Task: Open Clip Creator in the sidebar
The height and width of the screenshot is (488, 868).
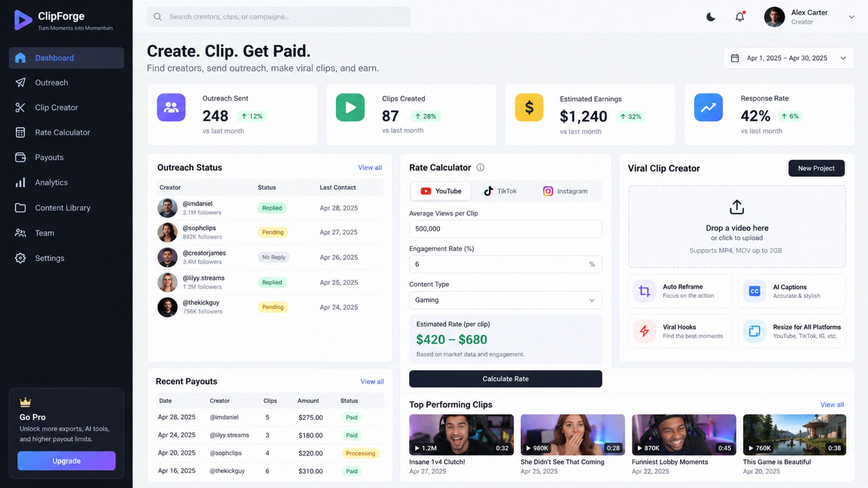Action: (66, 108)
